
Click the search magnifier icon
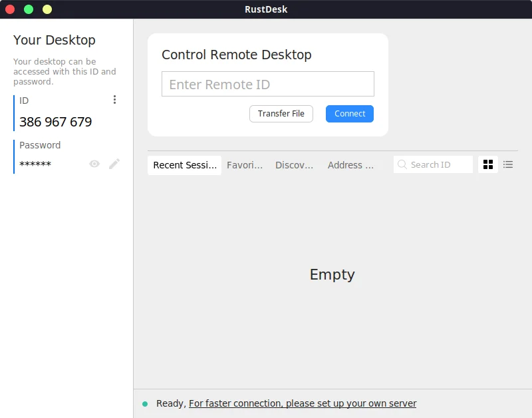402,164
